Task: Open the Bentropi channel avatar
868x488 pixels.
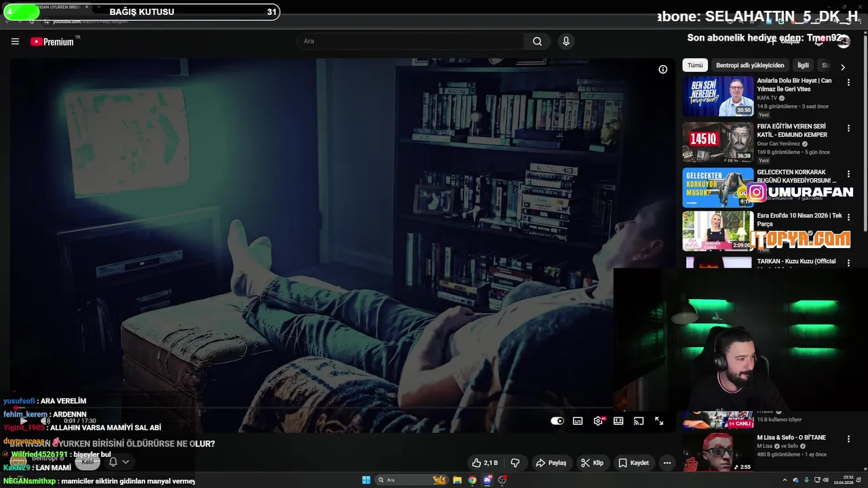Action: (x=18, y=462)
